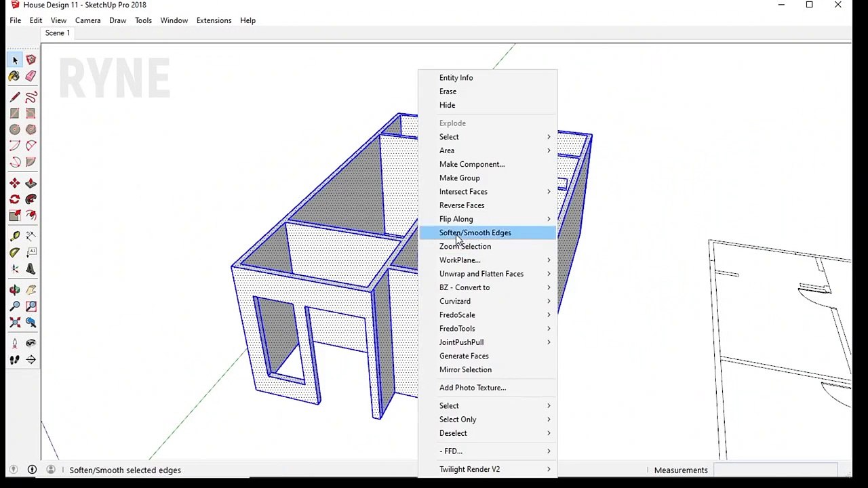868x488 pixels.
Task: Choose the Rotate tool
Action: tap(15, 199)
